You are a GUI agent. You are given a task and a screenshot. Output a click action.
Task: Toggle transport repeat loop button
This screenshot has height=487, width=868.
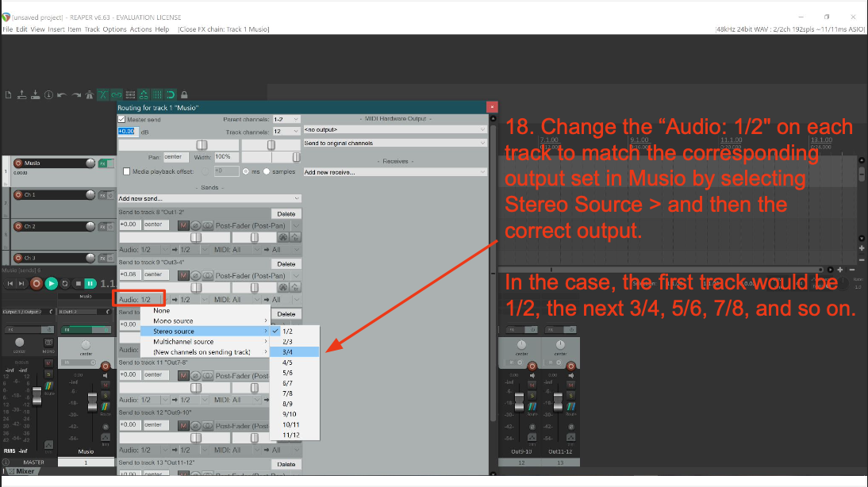[65, 283]
